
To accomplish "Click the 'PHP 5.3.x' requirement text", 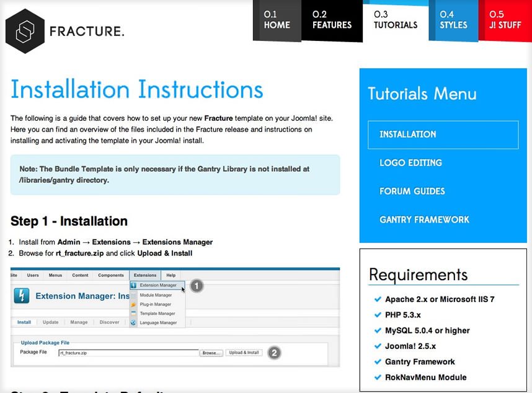I will click(403, 315).
